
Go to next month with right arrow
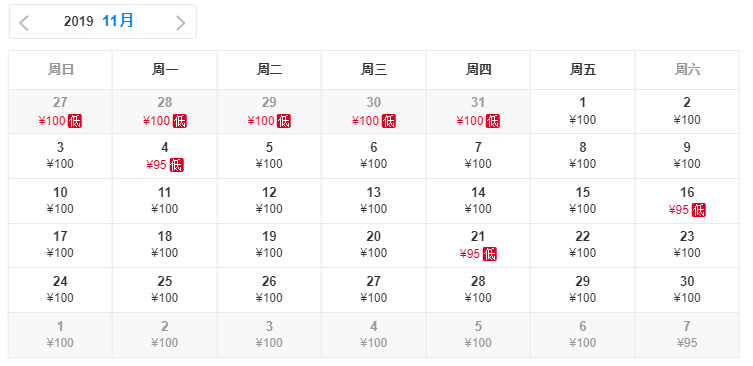(x=181, y=23)
